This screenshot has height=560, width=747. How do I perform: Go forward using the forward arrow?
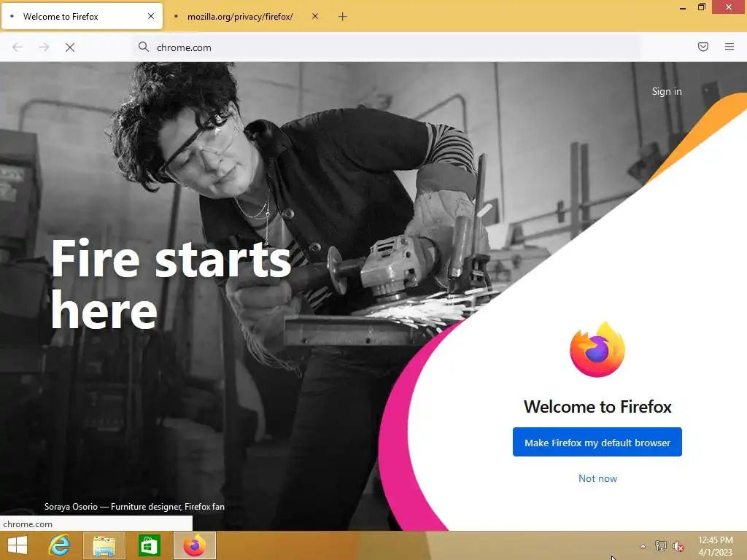44,47
